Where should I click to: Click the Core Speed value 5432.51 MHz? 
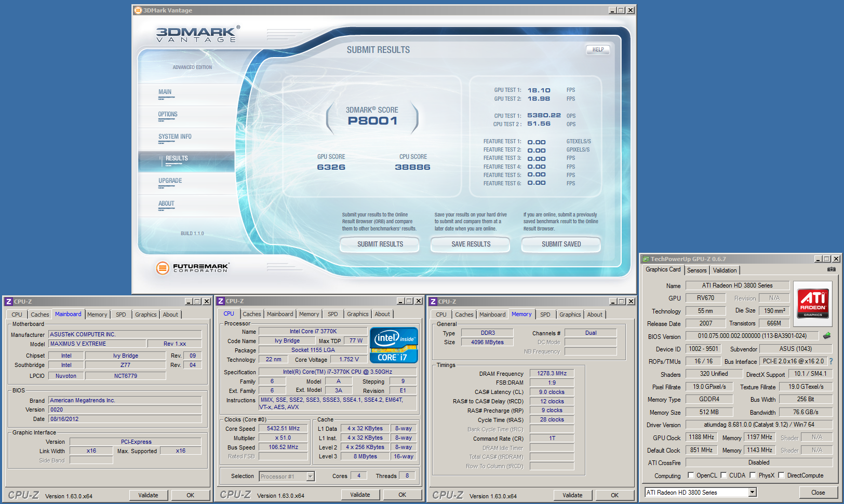[284, 428]
